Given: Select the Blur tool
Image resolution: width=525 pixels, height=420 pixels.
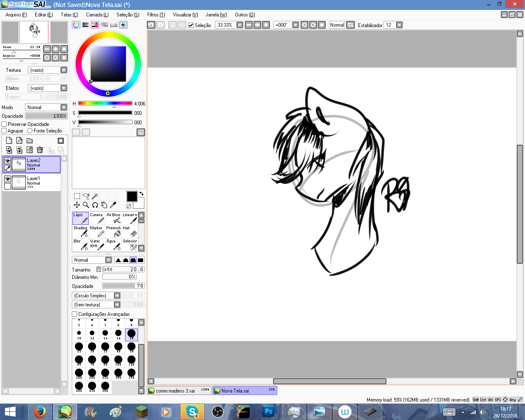Looking at the screenshot, I should click(x=80, y=244).
